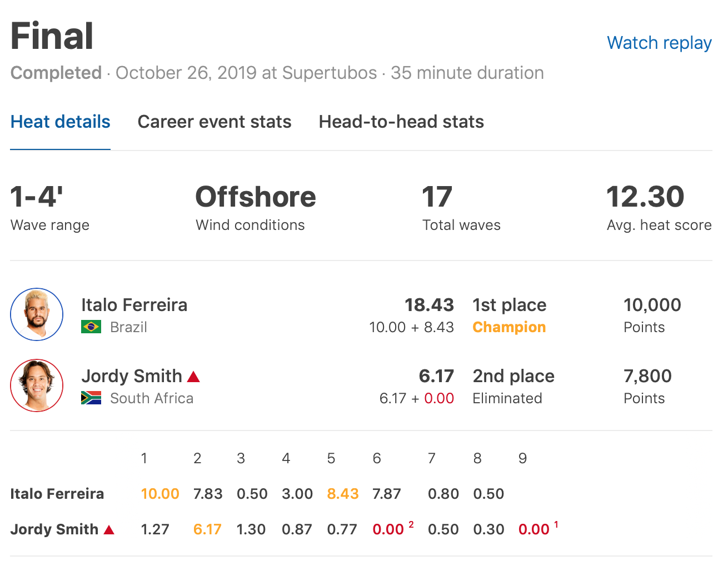Select the Heat details tab

pos(61,122)
